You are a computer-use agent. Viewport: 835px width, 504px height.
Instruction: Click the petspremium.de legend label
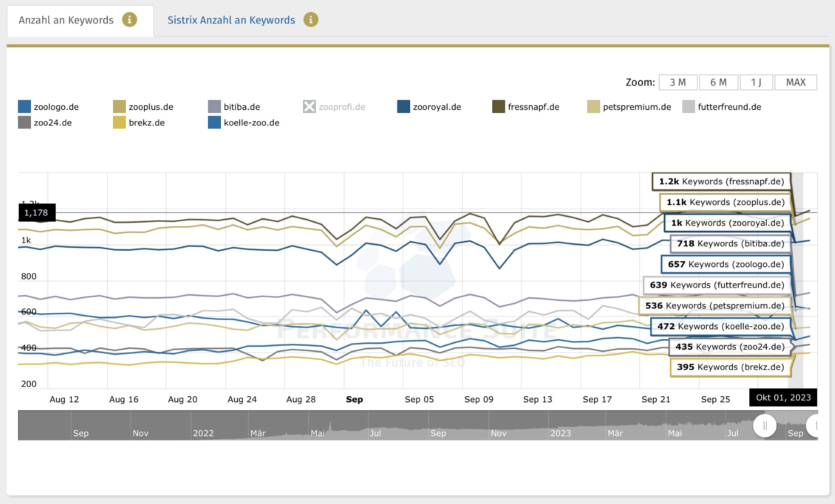(637, 107)
